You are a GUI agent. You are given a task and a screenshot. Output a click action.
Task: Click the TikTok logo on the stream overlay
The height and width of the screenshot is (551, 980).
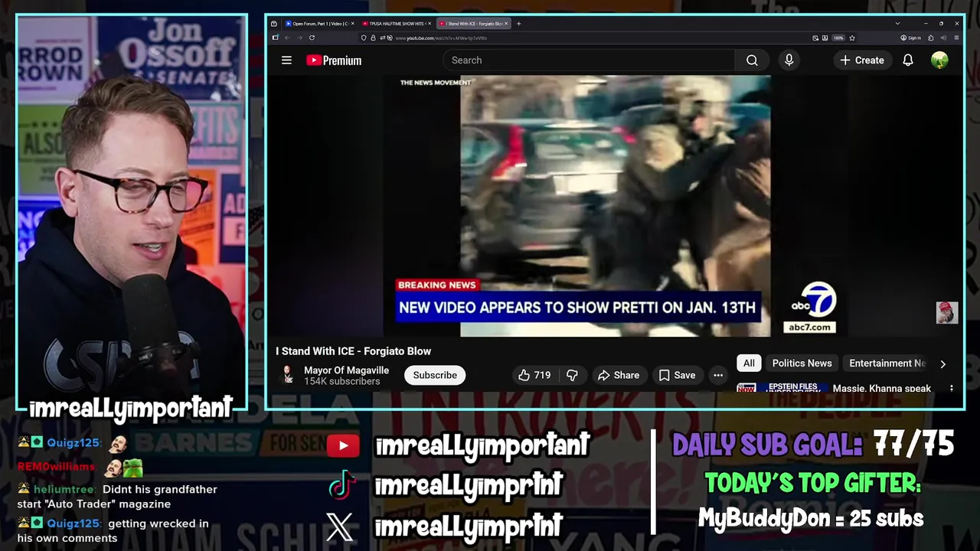pos(341,485)
